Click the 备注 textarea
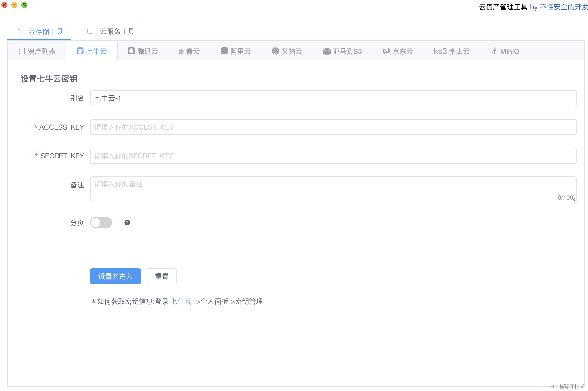The width and height of the screenshot is (588, 391). click(x=333, y=189)
